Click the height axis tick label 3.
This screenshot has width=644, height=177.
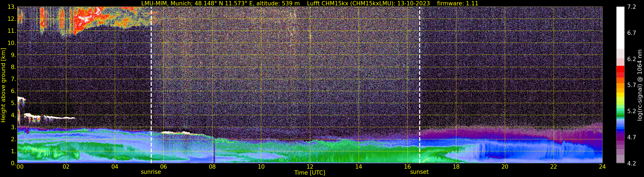(13, 127)
